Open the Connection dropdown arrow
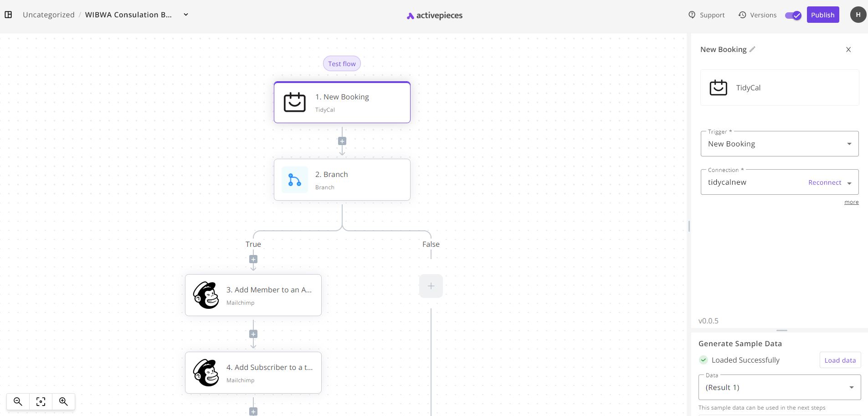The height and width of the screenshot is (416, 868). click(849, 183)
